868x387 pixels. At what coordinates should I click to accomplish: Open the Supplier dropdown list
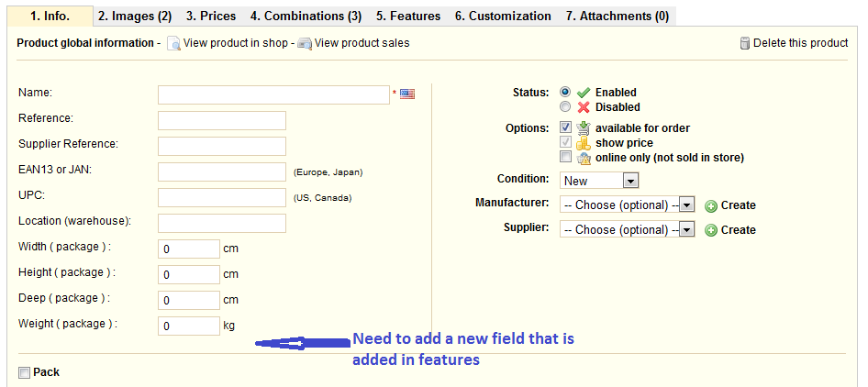[627, 230]
